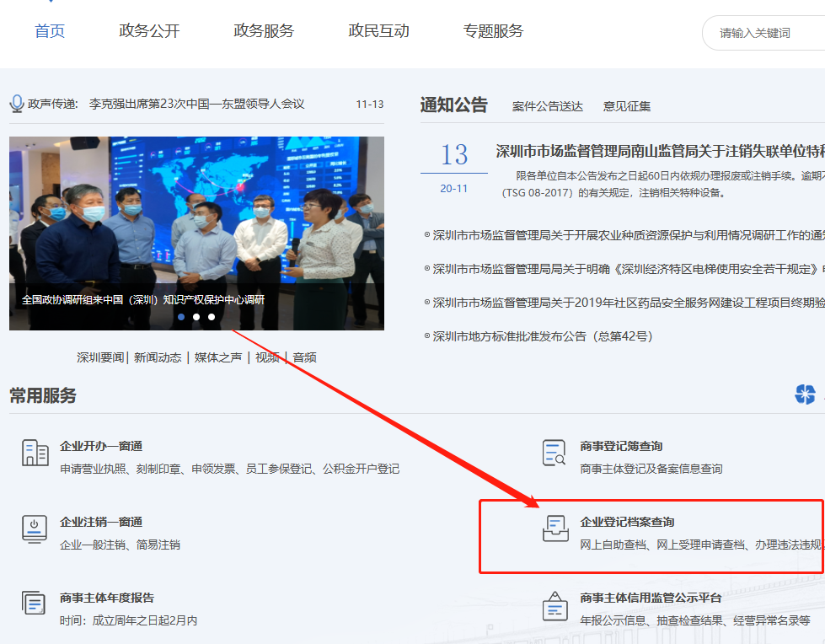Click the keyword search input field
This screenshot has height=644, width=825.
click(765, 33)
